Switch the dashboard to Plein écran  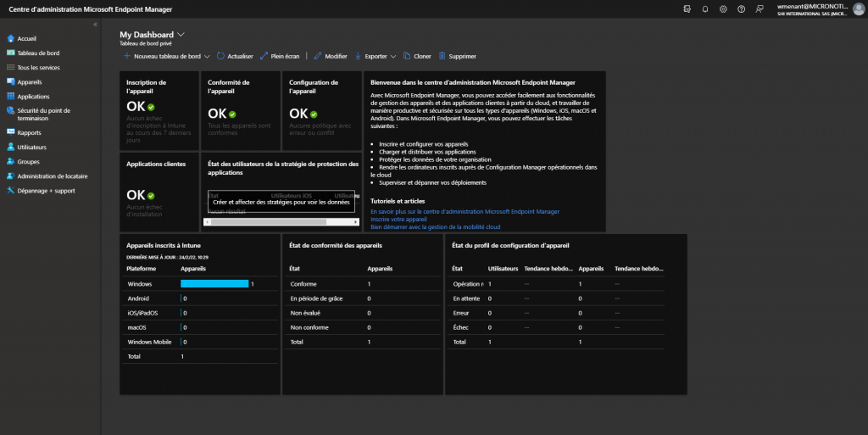(x=281, y=56)
